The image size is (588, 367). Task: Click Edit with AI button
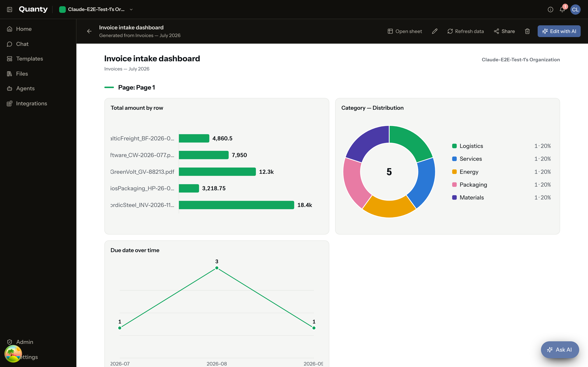(559, 31)
